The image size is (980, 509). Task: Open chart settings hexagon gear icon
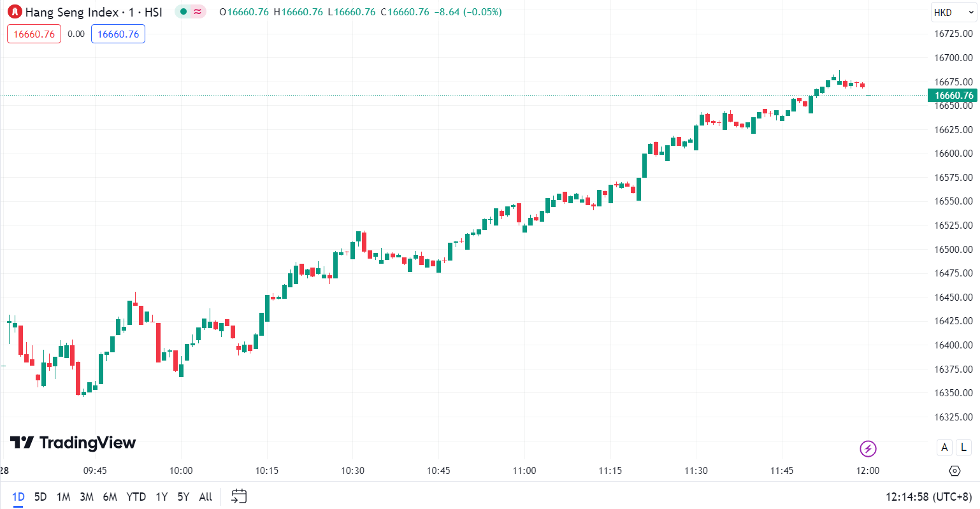pos(955,471)
